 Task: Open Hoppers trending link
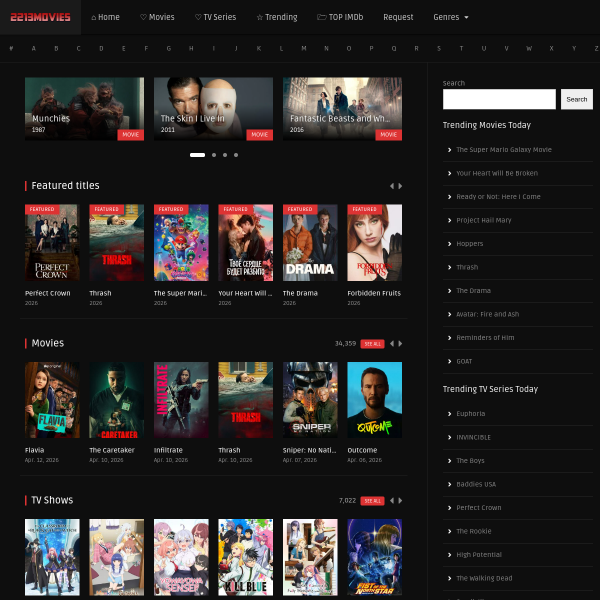[470, 244]
